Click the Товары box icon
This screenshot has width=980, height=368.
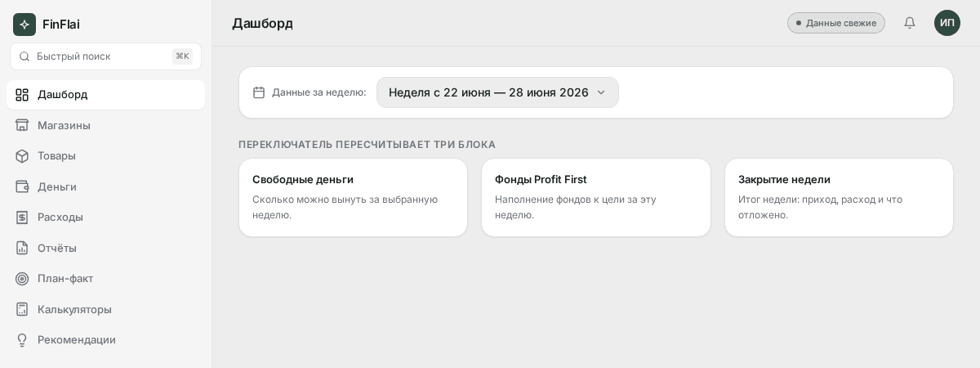[22, 156]
